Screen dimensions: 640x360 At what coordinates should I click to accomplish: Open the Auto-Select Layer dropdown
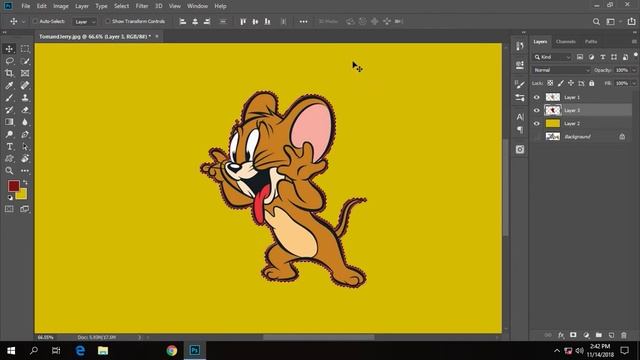[85, 22]
